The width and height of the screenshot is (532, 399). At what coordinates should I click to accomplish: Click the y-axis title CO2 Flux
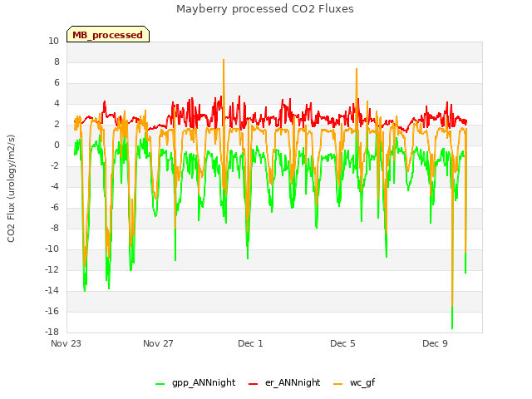pyautogui.click(x=11, y=189)
